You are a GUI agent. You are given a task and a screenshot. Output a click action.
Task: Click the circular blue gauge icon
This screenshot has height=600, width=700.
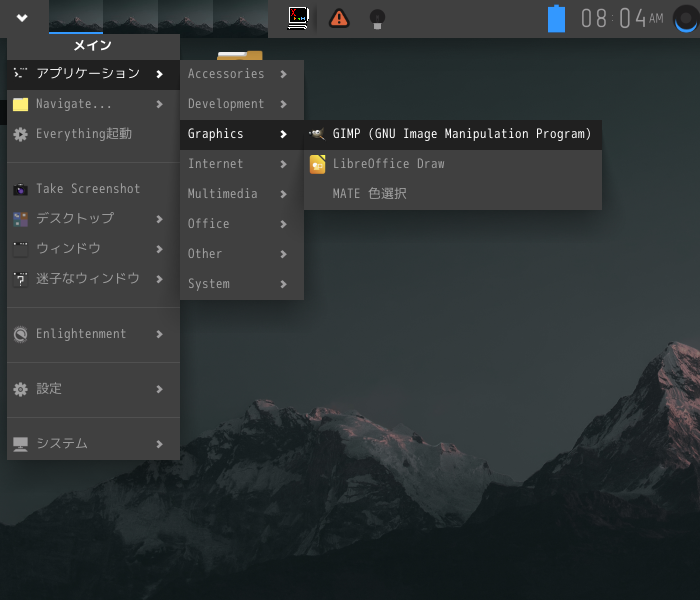686,19
